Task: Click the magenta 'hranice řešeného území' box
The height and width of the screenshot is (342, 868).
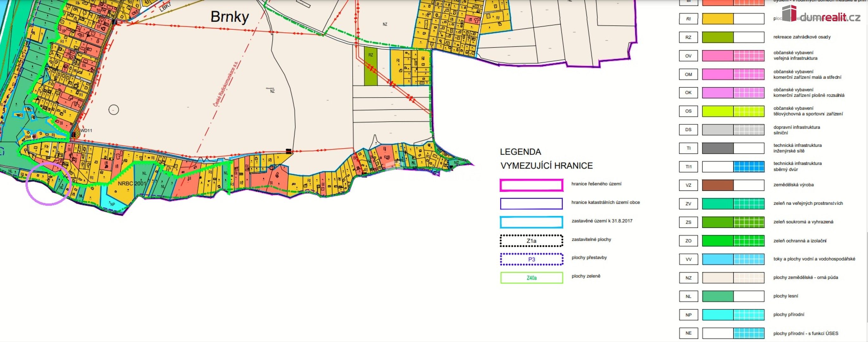Action: [531, 185]
